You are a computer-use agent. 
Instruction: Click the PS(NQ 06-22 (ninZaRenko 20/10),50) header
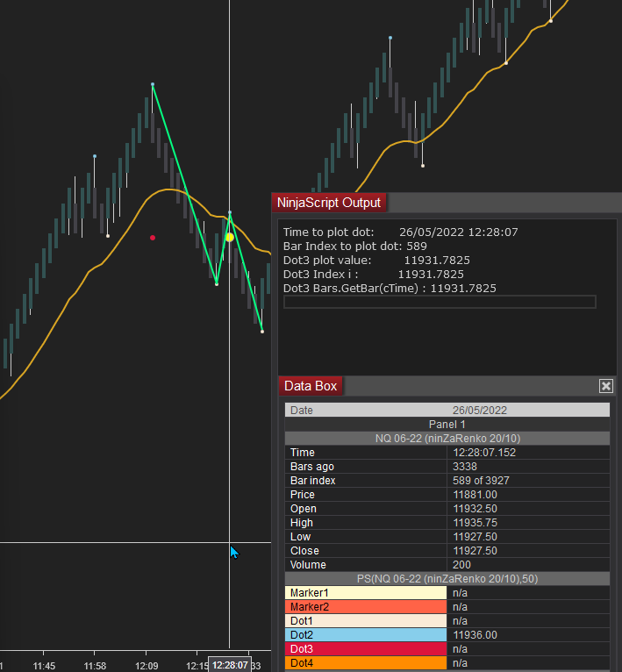(447, 579)
